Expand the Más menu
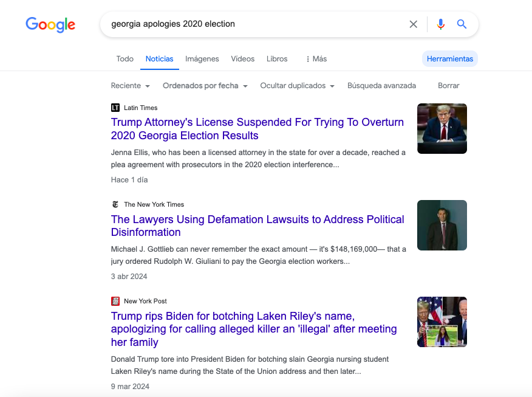Screen dimensions: 532x397 click(316, 59)
